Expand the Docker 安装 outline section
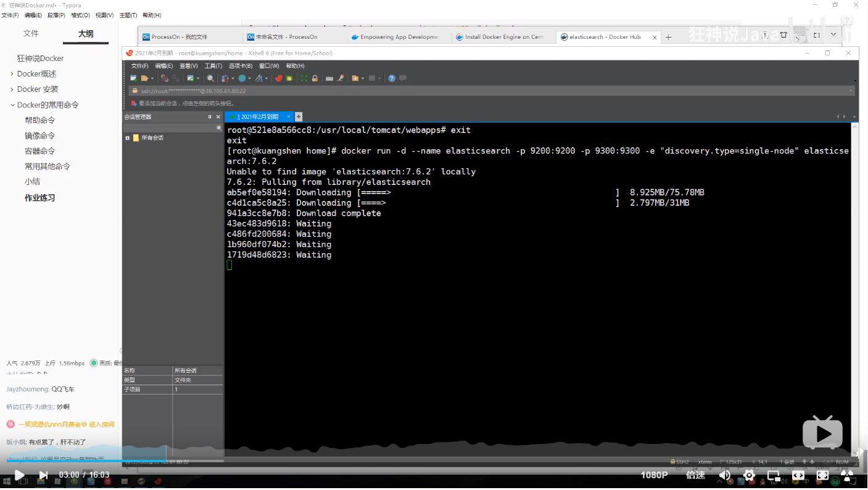The height and width of the screenshot is (490, 868). pos(12,89)
